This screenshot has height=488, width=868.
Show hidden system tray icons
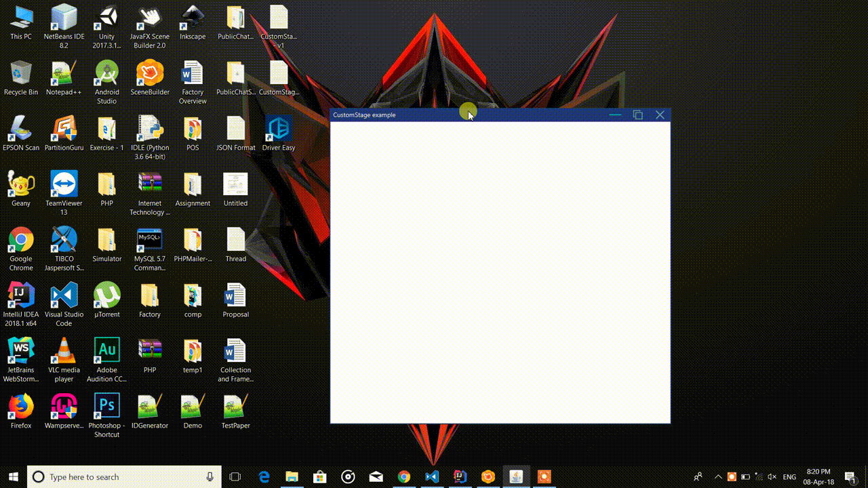point(718,477)
